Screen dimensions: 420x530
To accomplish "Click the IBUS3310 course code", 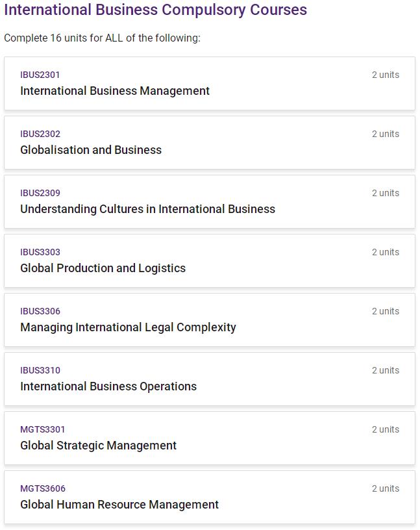I will pyautogui.click(x=40, y=370).
